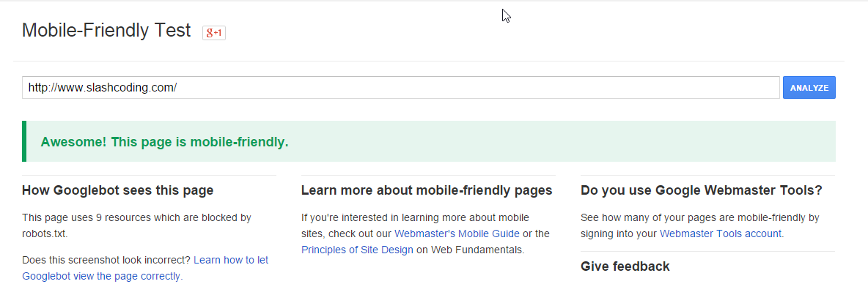
Task: Click the Mobile-Friendly Test page title
Action: (106, 30)
